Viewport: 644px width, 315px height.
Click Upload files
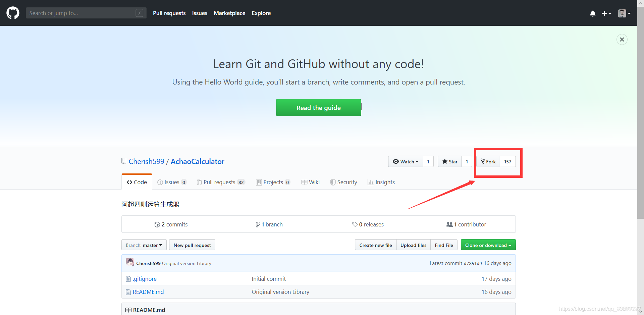click(414, 245)
